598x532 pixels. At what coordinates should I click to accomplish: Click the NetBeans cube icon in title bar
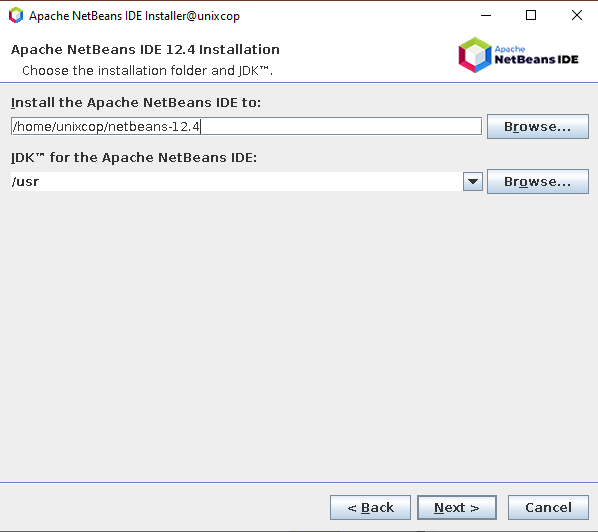click(x=16, y=15)
